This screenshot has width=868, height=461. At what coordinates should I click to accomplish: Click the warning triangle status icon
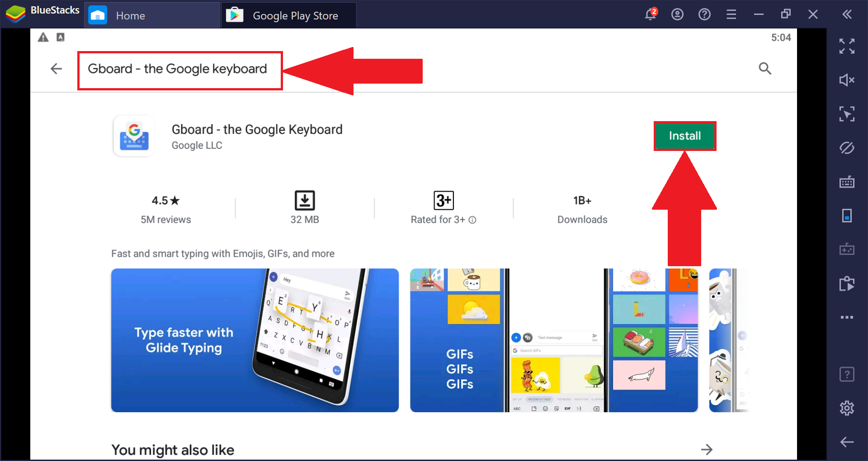(x=43, y=38)
